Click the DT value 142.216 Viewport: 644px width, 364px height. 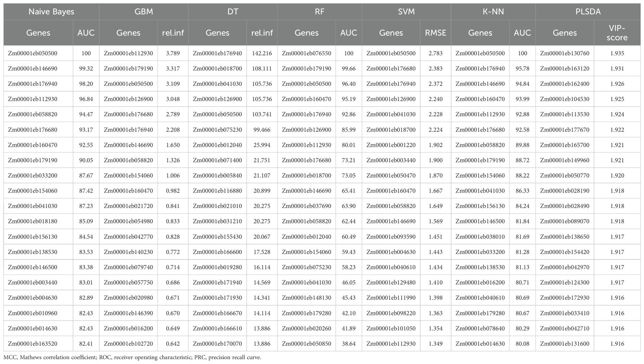click(x=262, y=53)
